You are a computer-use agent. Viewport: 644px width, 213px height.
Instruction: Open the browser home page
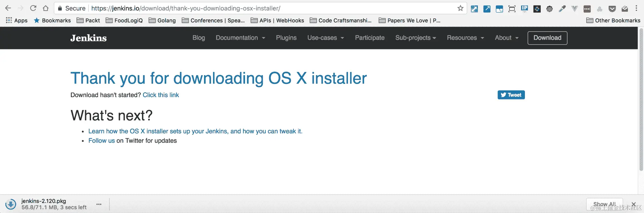(x=46, y=8)
